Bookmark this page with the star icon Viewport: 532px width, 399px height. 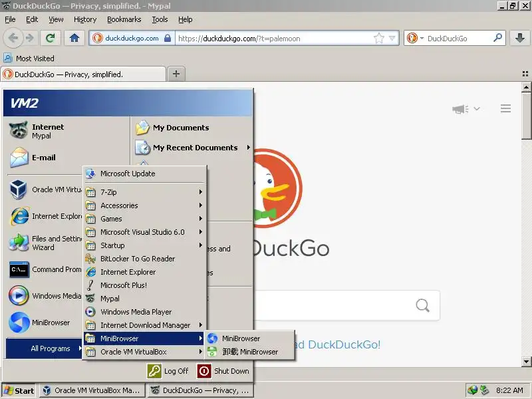pos(378,39)
